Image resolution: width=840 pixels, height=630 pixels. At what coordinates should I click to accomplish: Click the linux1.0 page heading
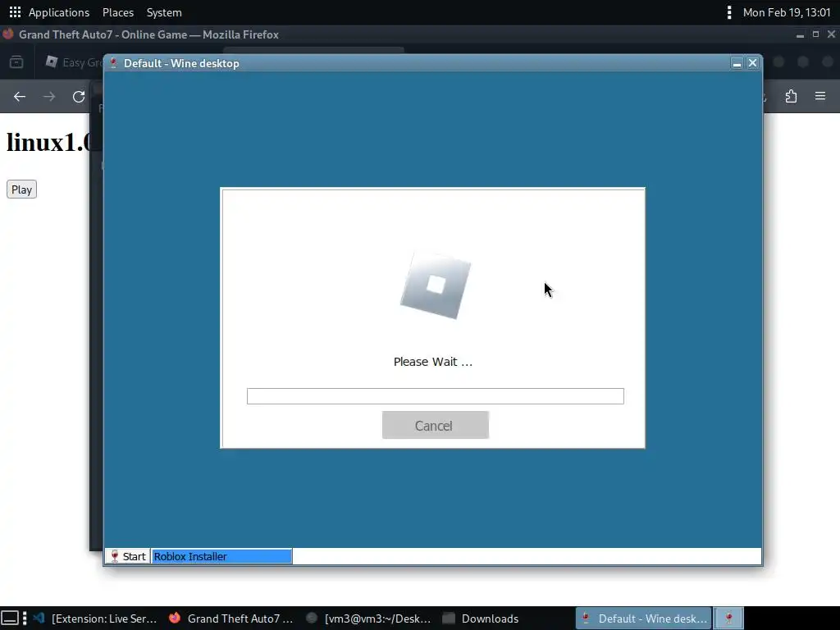[48, 143]
